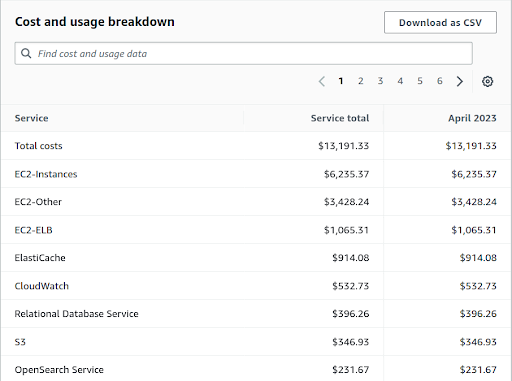The height and width of the screenshot is (381, 512).
Task: Jump to pagination page 3
Action: [380, 81]
